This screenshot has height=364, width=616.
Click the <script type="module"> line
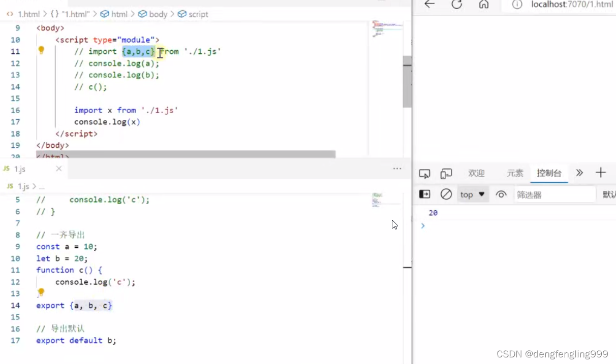[x=107, y=40]
